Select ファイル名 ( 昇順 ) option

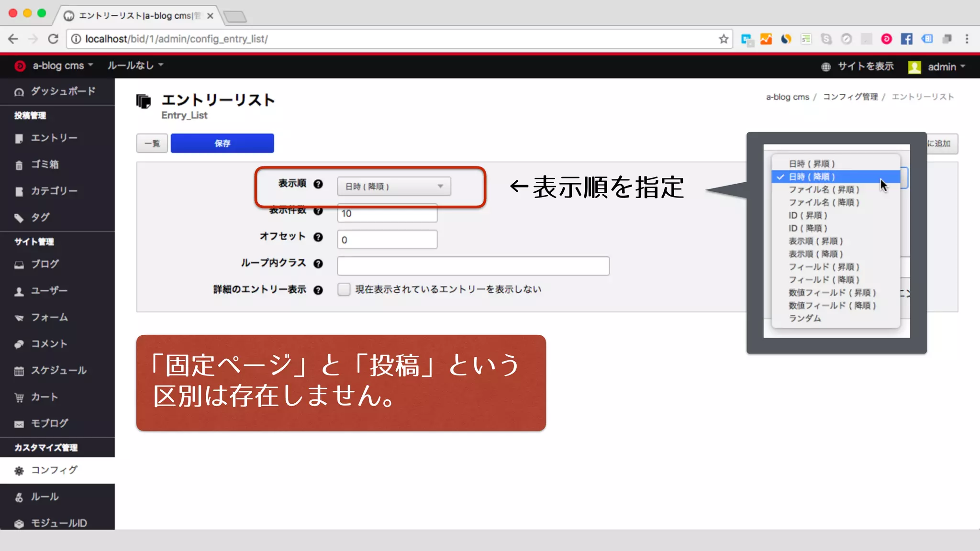835,189
